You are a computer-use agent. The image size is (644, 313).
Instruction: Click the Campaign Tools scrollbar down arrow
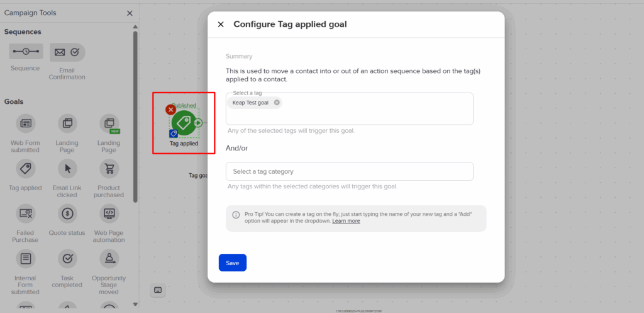pos(136,304)
